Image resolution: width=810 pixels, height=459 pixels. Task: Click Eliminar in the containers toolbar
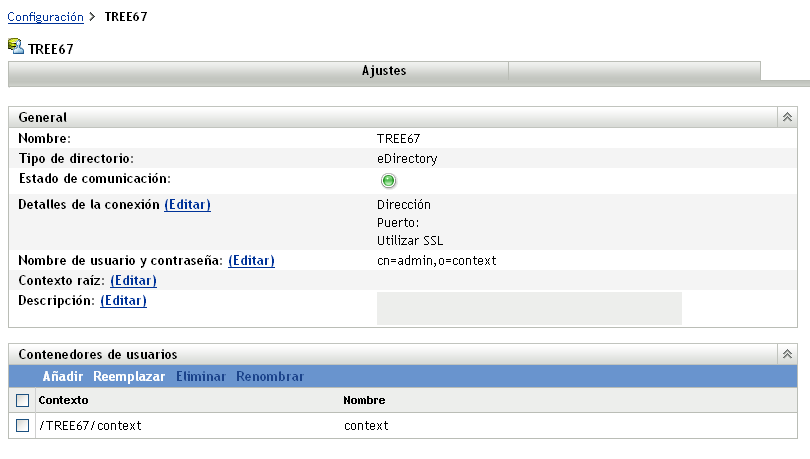coord(200,377)
